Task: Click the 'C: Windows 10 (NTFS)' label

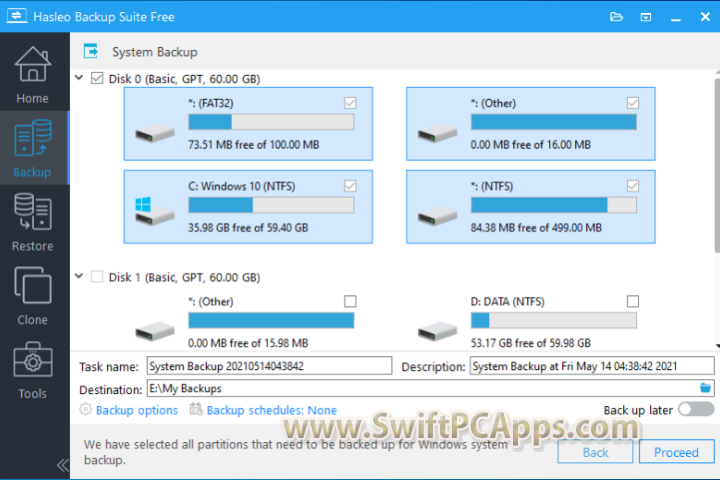Action: click(x=242, y=186)
